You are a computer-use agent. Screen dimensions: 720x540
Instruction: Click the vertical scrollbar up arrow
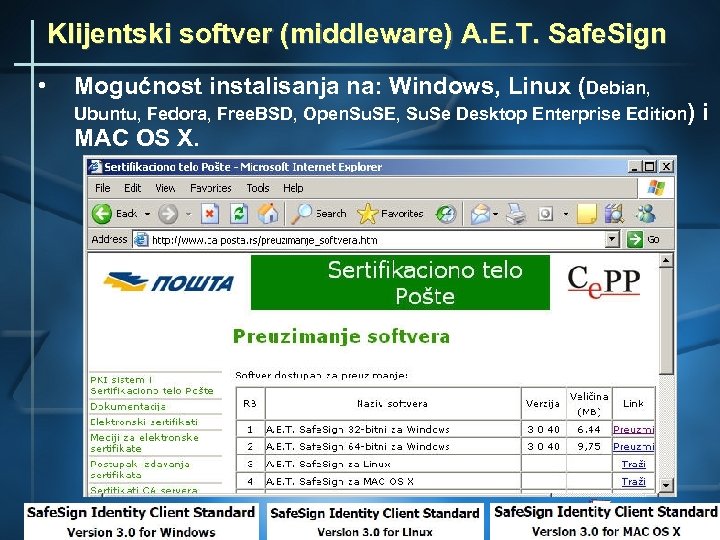point(666,261)
